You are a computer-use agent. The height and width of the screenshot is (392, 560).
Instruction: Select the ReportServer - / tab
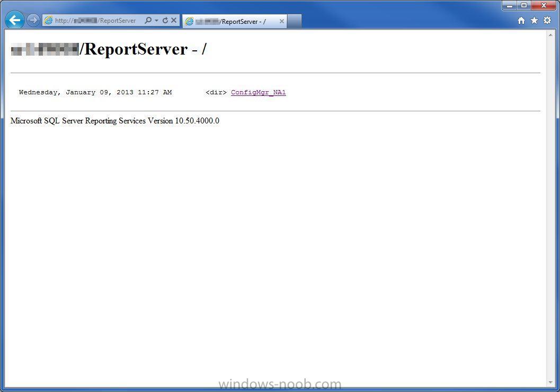pyautogui.click(x=235, y=21)
